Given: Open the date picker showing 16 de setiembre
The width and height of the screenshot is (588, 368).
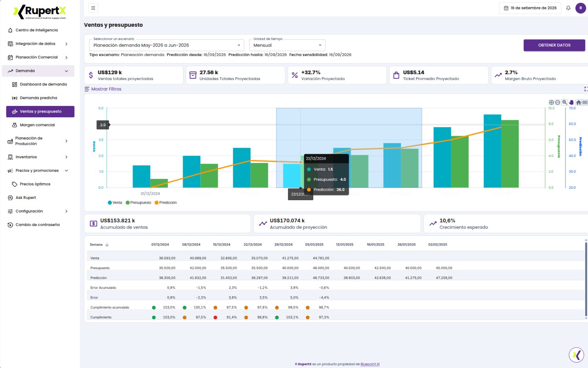Looking at the screenshot, I should tap(530, 8).
